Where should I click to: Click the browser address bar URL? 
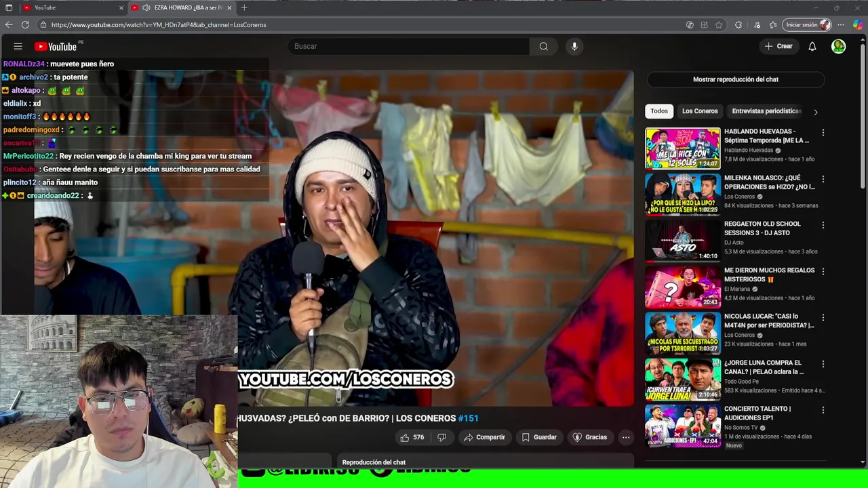coord(159,25)
